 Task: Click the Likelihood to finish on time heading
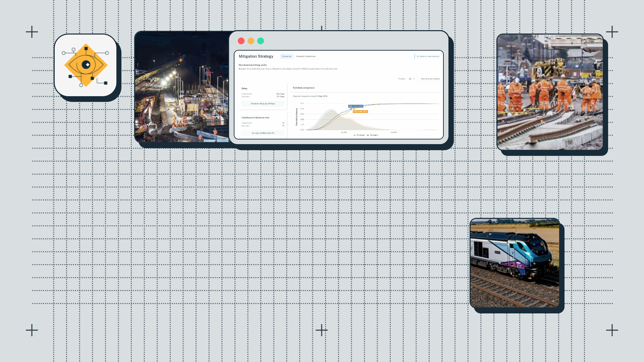(255, 118)
